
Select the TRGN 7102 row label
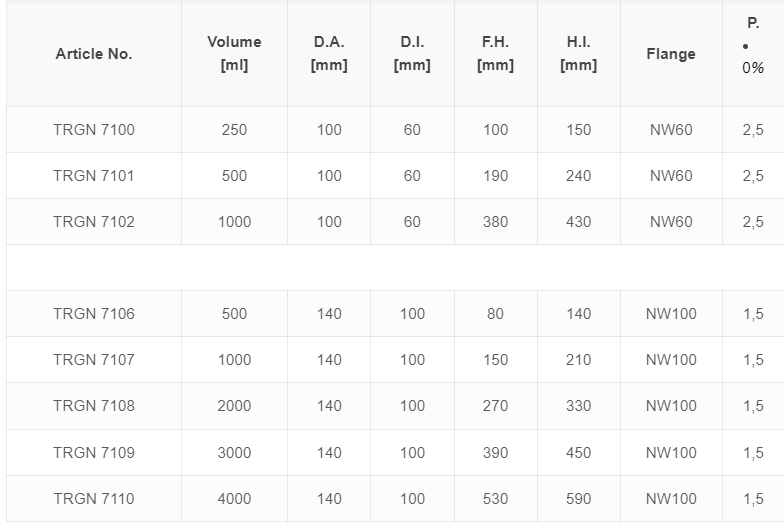94,222
